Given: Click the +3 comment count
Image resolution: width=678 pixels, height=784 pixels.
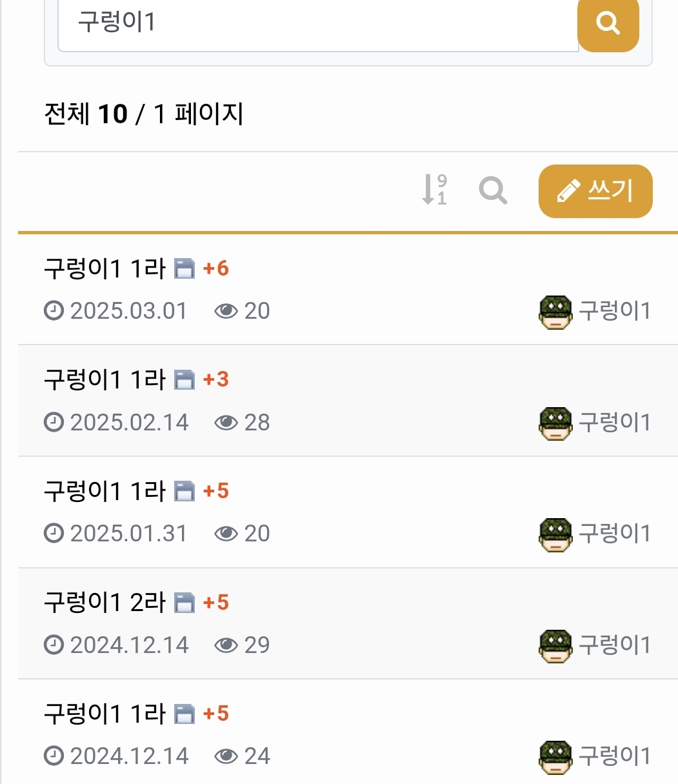Looking at the screenshot, I should pyautogui.click(x=216, y=379).
